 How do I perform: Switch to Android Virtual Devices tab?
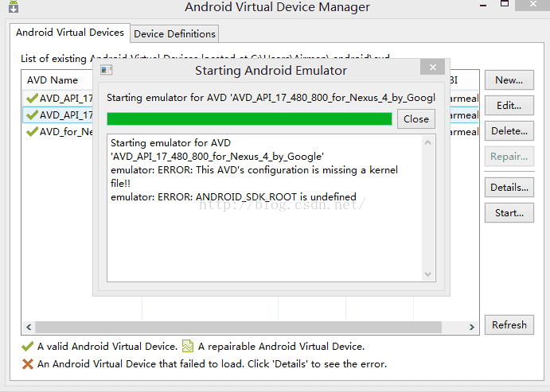(x=70, y=33)
